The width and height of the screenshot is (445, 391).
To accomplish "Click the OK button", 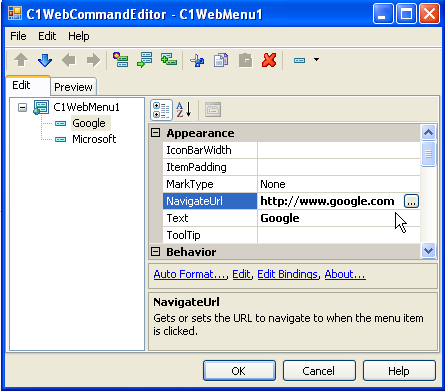I will click(x=239, y=371).
